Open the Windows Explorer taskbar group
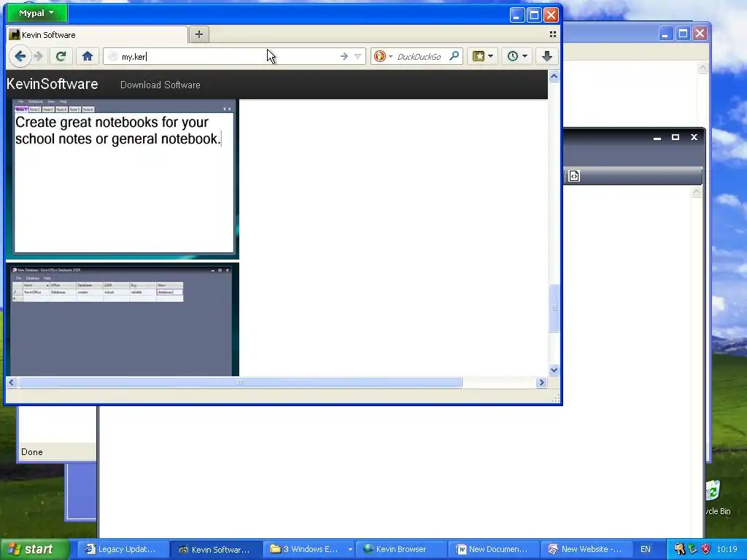This screenshot has width=747, height=560. (309, 549)
